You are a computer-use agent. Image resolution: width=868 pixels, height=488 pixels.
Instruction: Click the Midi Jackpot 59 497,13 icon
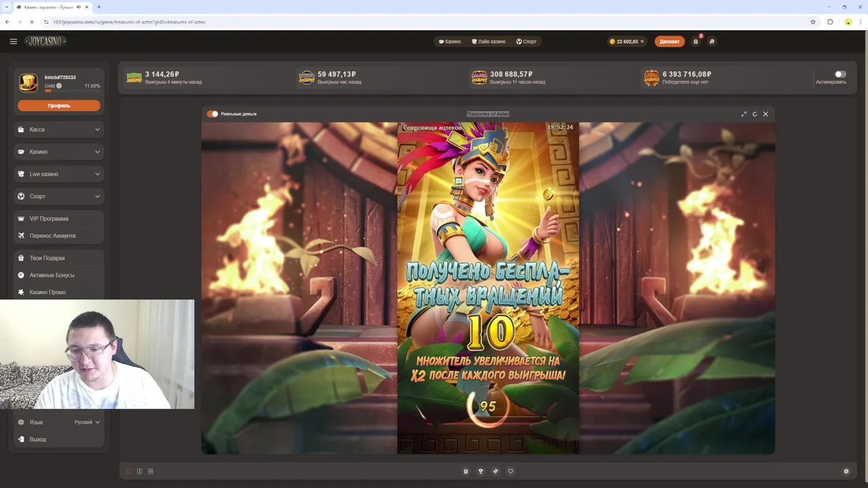tap(307, 77)
